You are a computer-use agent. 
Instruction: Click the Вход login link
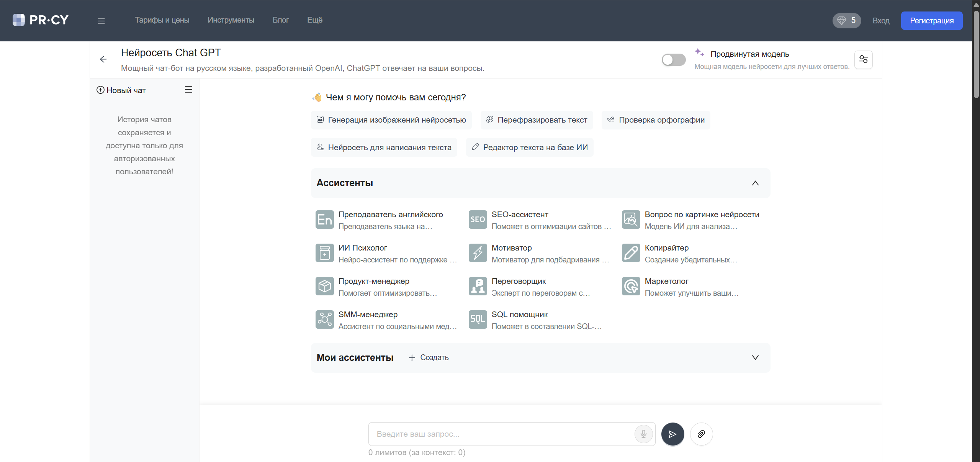coord(881,21)
